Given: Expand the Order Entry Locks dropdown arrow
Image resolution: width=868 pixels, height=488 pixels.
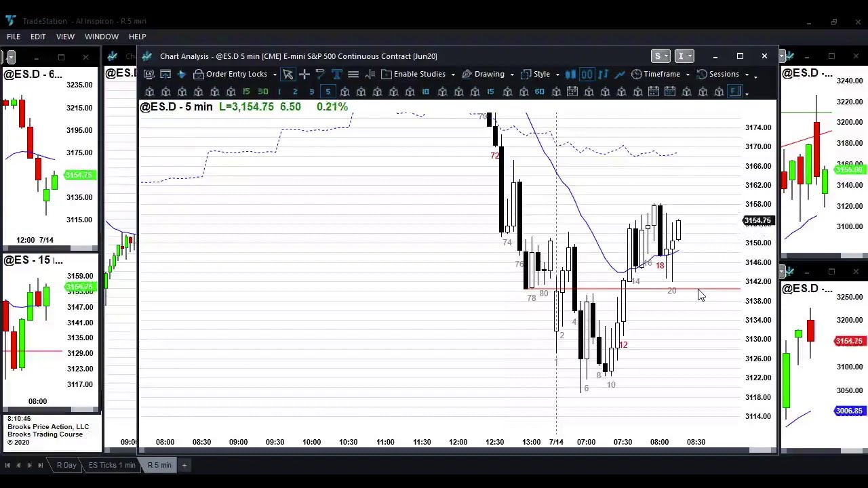Looking at the screenshot, I should click(x=274, y=75).
